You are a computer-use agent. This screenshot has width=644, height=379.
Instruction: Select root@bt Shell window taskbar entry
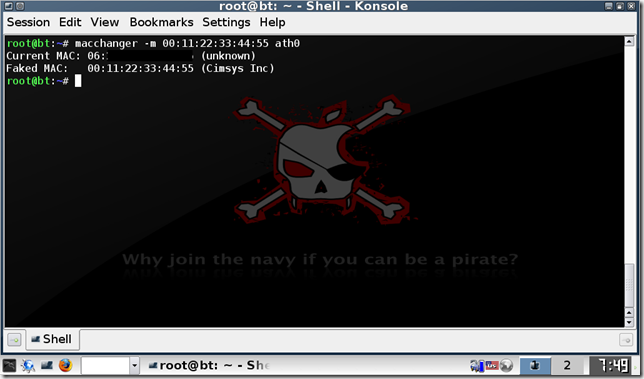tap(209, 365)
